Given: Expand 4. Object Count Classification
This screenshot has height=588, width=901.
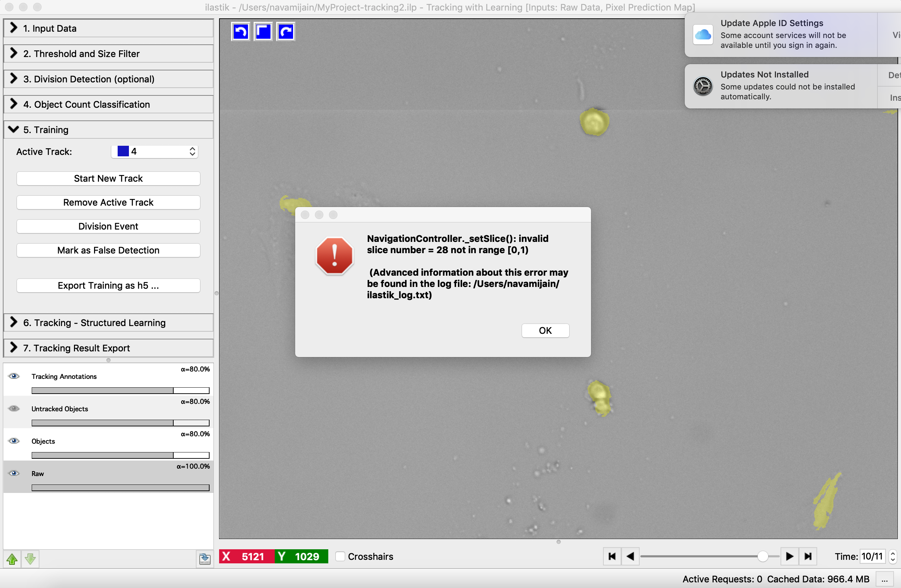Looking at the screenshot, I should [108, 105].
